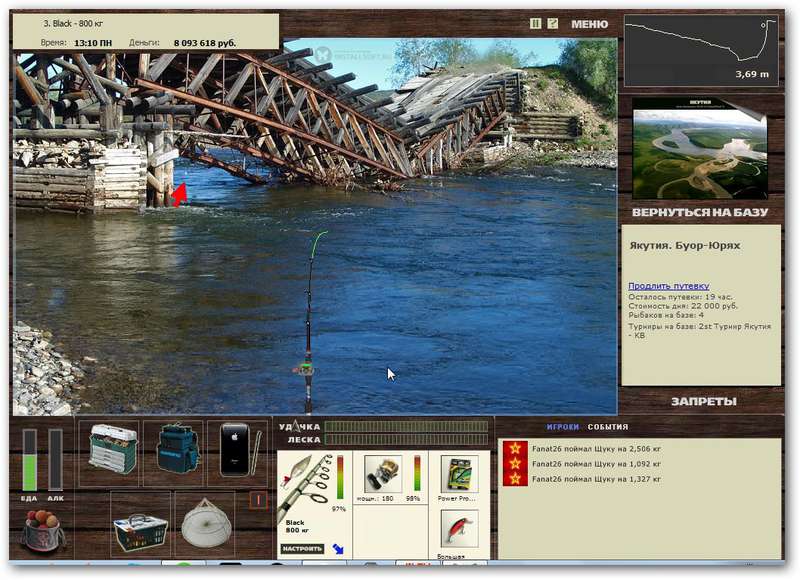Open the fishing backpack
This screenshot has width=800, height=580.
click(177, 448)
